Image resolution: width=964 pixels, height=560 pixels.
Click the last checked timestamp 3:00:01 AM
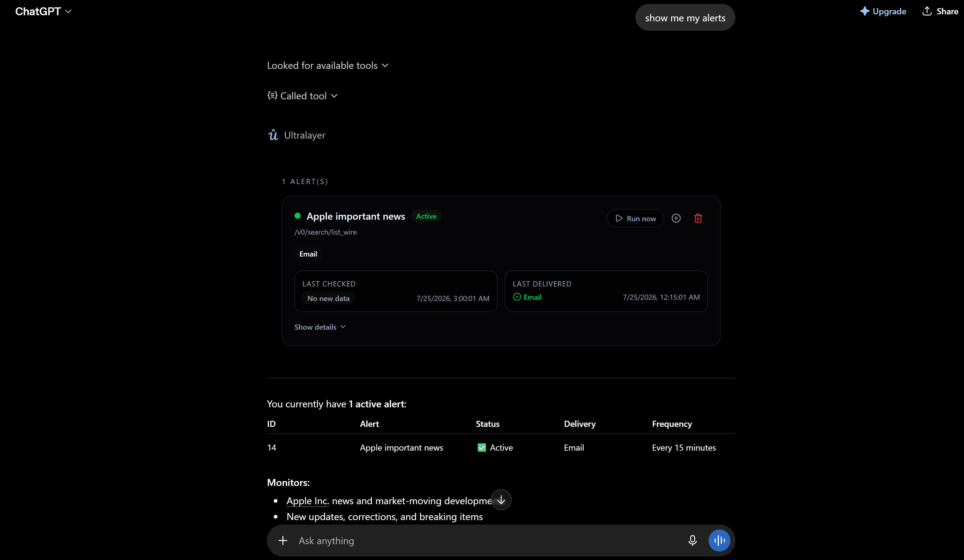(x=453, y=298)
